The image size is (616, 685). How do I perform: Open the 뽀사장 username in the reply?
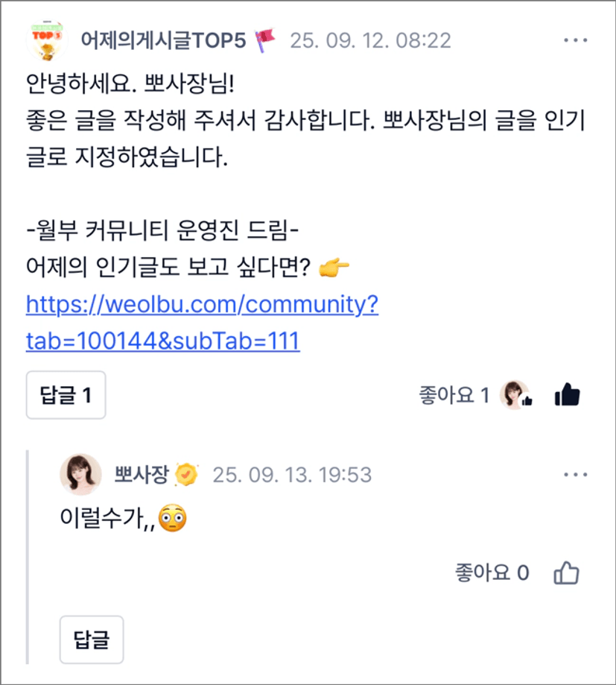[141, 474]
